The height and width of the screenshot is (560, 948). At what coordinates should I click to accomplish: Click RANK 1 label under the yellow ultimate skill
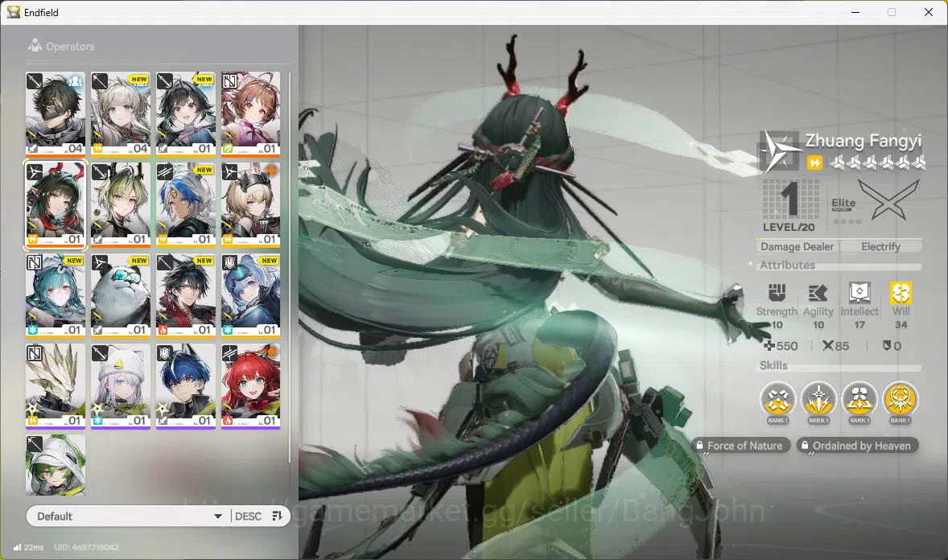901,420
